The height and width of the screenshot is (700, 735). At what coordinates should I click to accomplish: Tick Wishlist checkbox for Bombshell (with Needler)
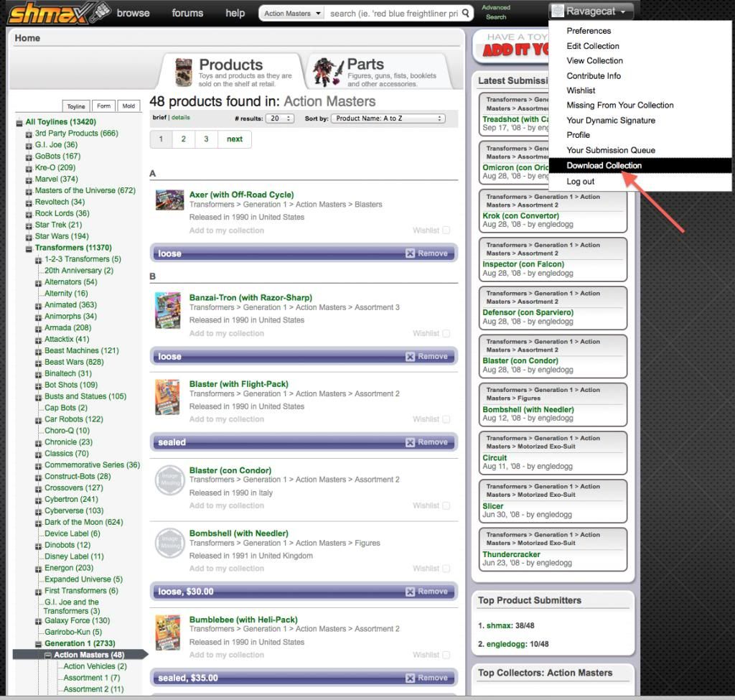[446, 569]
